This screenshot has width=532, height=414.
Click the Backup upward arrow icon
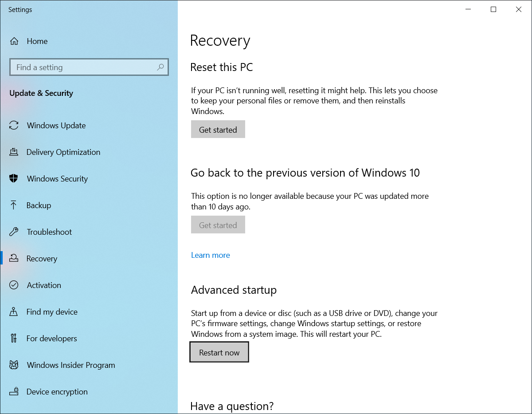[x=14, y=205]
